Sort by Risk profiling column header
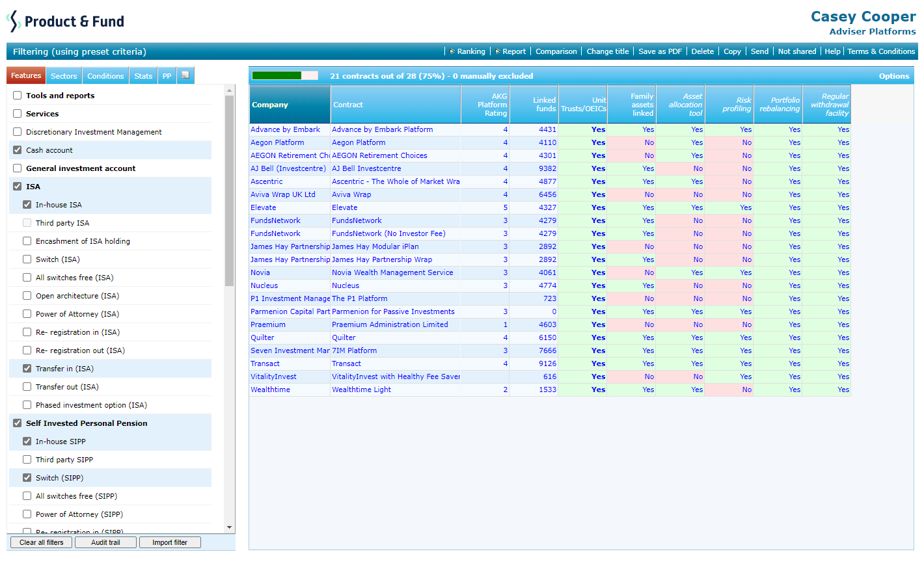 pyautogui.click(x=729, y=105)
